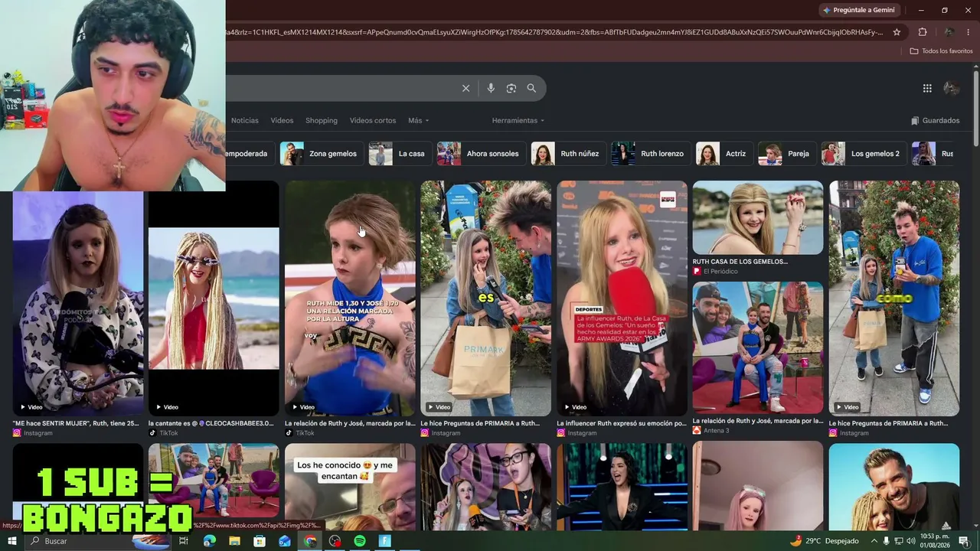Open the "Los he conocido" thumbnail
Image resolution: width=980 pixels, height=551 pixels.
(350, 487)
